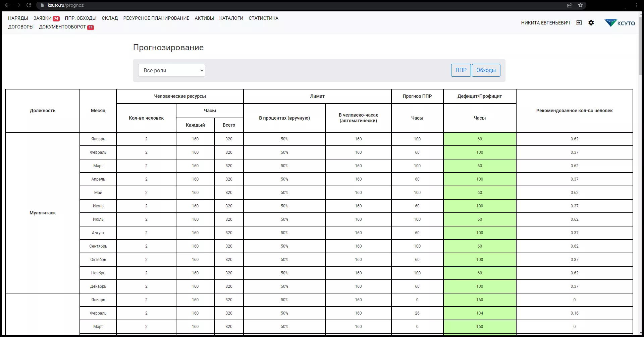The image size is (644, 337).
Task: Click the browser reload icon
Action: tap(29, 5)
